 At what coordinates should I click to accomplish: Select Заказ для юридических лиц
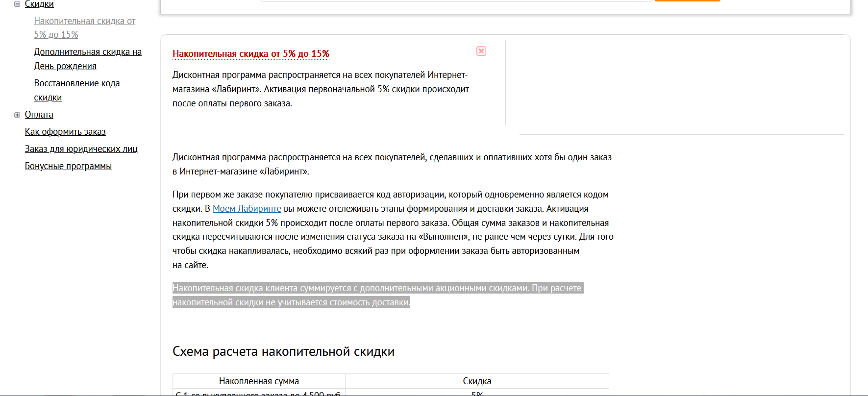click(81, 149)
